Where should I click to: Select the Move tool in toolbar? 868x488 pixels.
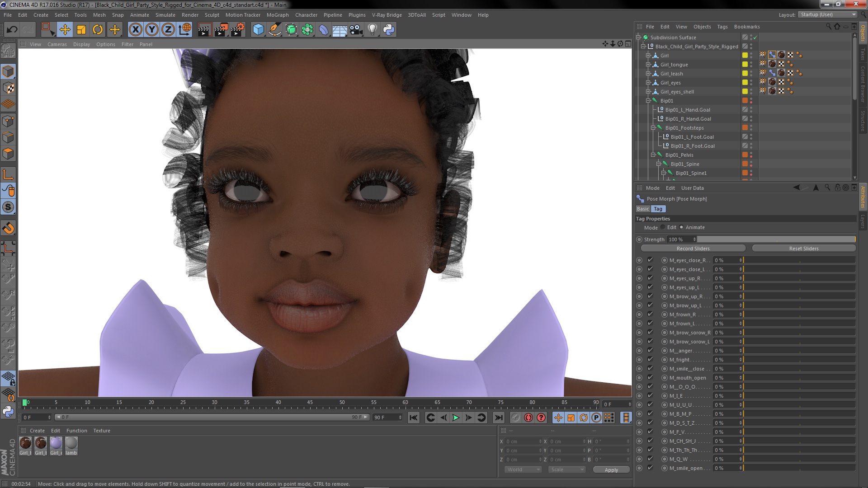coord(65,30)
